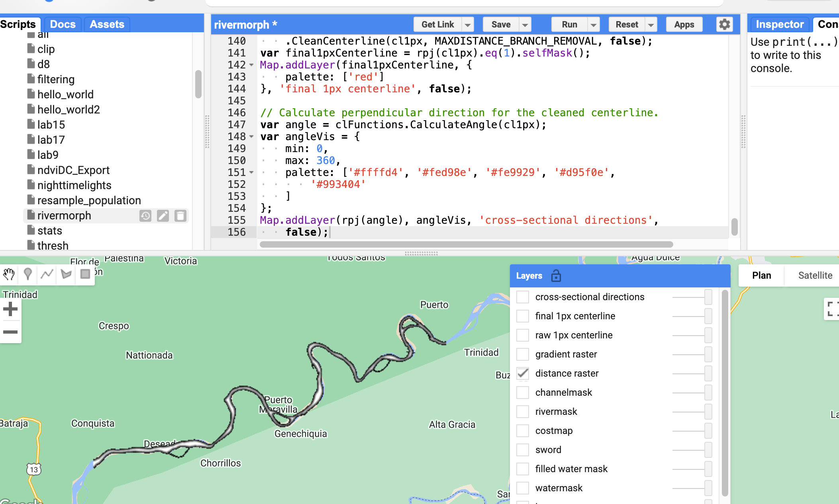The height and width of the screenshot is (504, 839).
Task: Collapse the code fold at line 148
Action: (x=251, y=137)
